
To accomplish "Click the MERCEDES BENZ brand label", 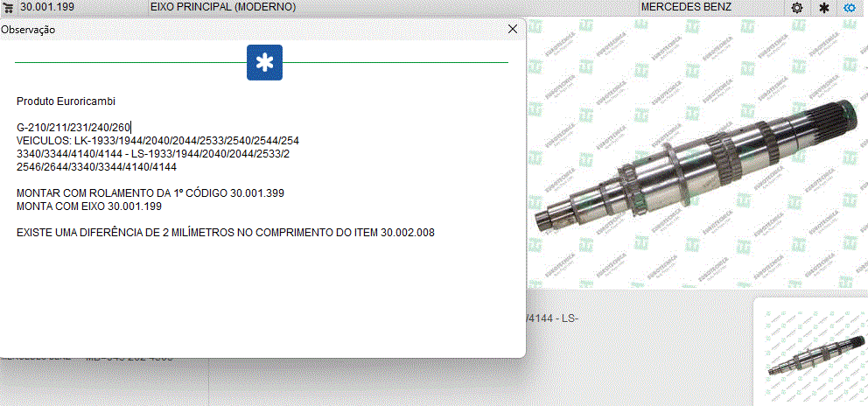I will [x=686, y=7].
